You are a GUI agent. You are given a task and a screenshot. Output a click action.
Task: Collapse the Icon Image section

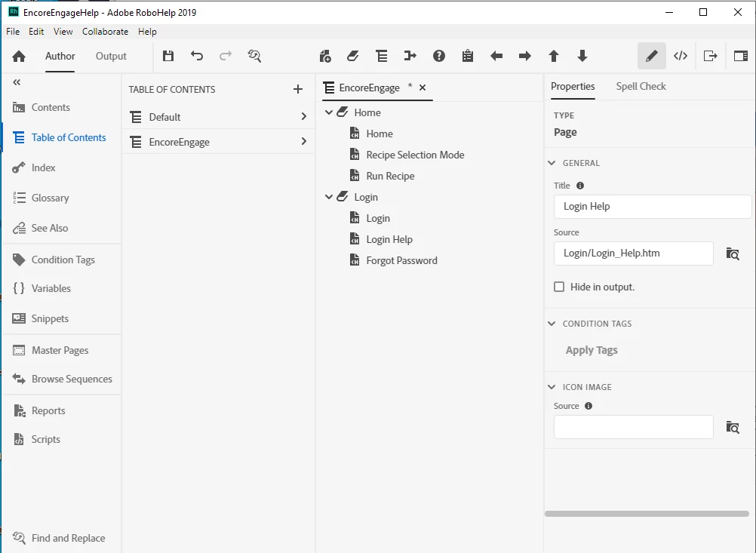[552, 387]
